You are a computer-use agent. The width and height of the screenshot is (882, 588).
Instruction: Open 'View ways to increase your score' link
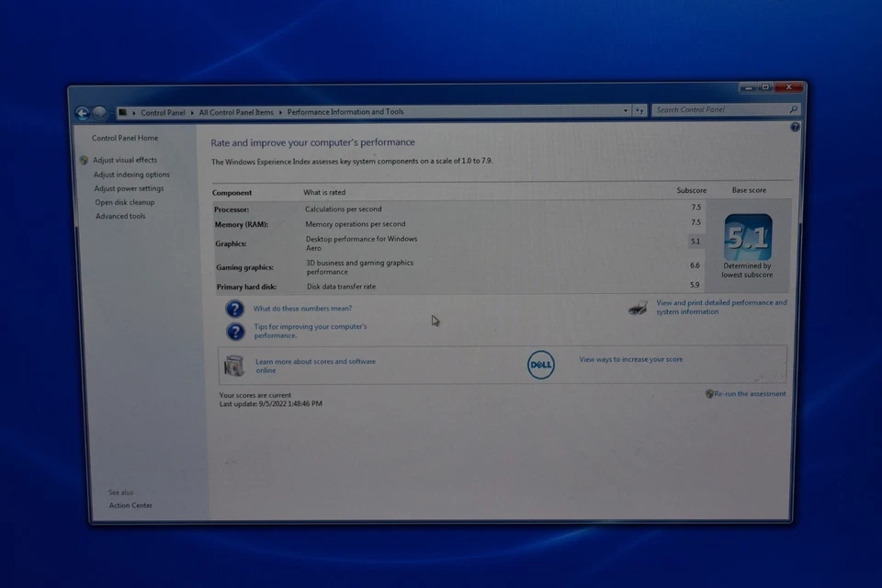[x=631, y=360]
